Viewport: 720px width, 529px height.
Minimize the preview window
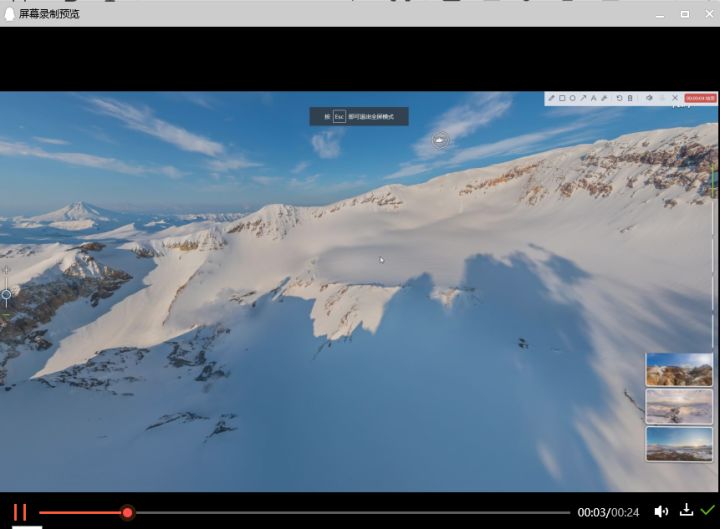(x=660, y=15)
